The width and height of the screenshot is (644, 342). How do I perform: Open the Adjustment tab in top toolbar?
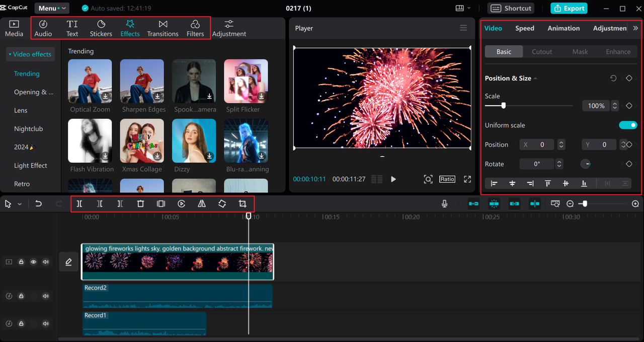tap(229, 28)
